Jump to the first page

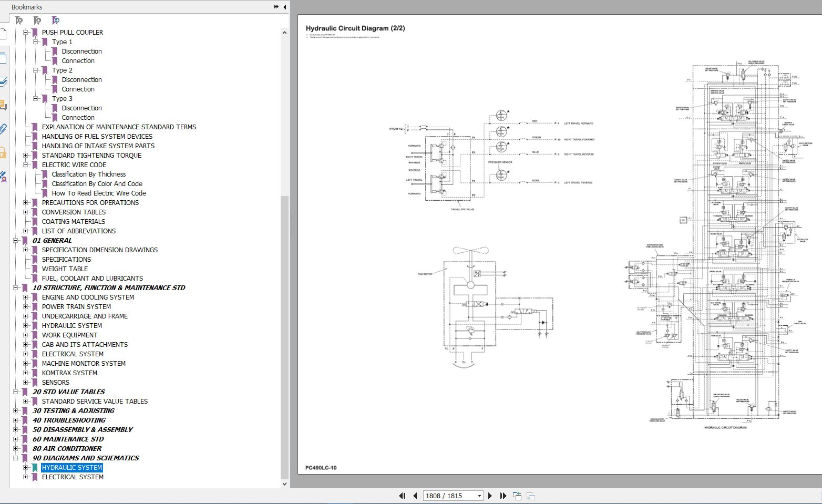pyautogui.click(x=402, y=496)
